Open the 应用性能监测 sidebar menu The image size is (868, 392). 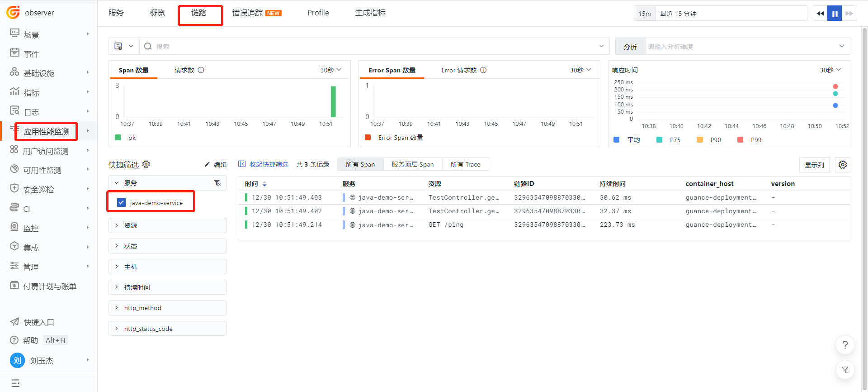click(x=47, y=132)
